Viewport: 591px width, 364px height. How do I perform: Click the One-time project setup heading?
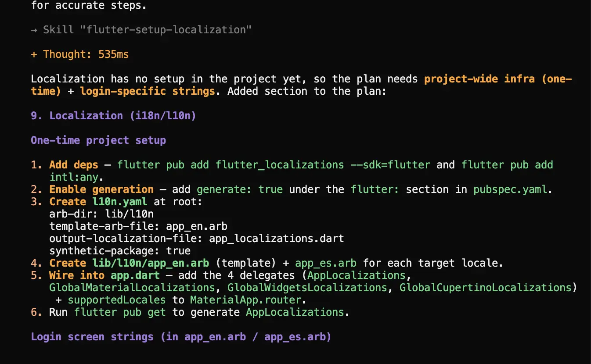click(x=98, y=140)
